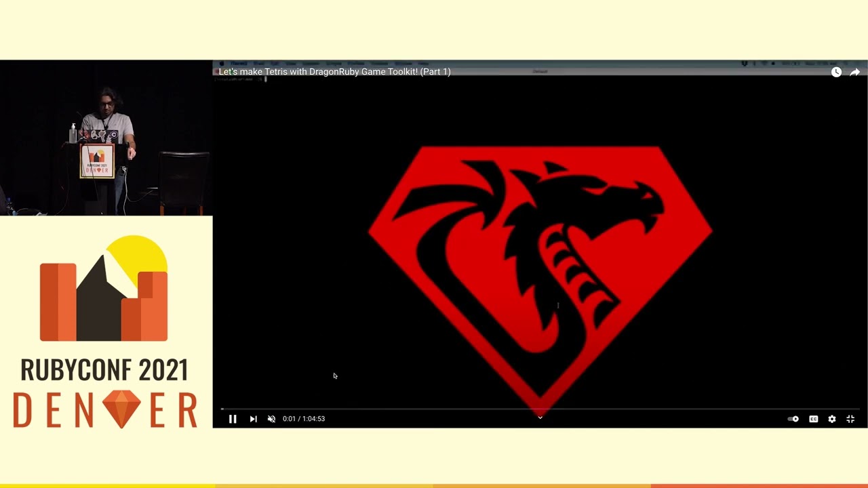Pause the Tetris video playback

(233, 419)
